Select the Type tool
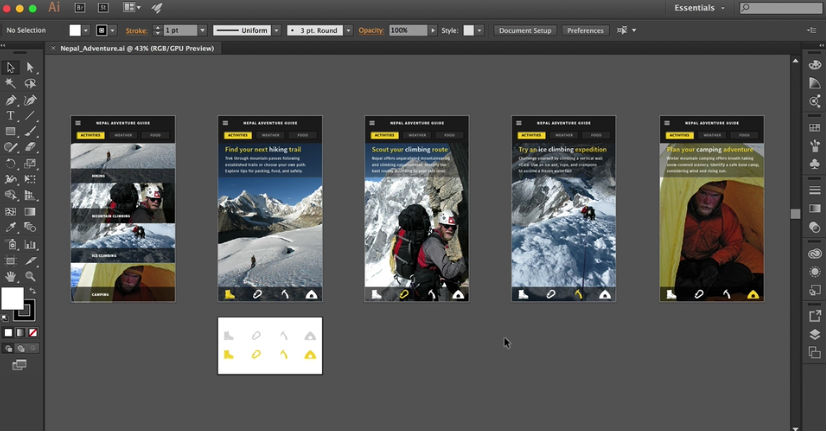Viewport: 826px width, 431px height. pyautogui.click(x=11, y=115)
